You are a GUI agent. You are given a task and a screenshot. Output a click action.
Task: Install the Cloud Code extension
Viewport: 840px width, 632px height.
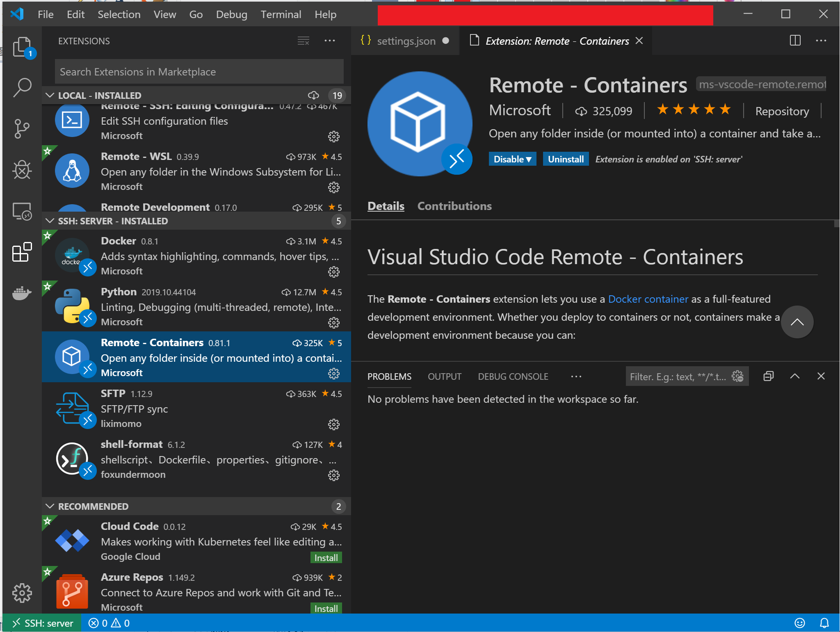(325, 558)
